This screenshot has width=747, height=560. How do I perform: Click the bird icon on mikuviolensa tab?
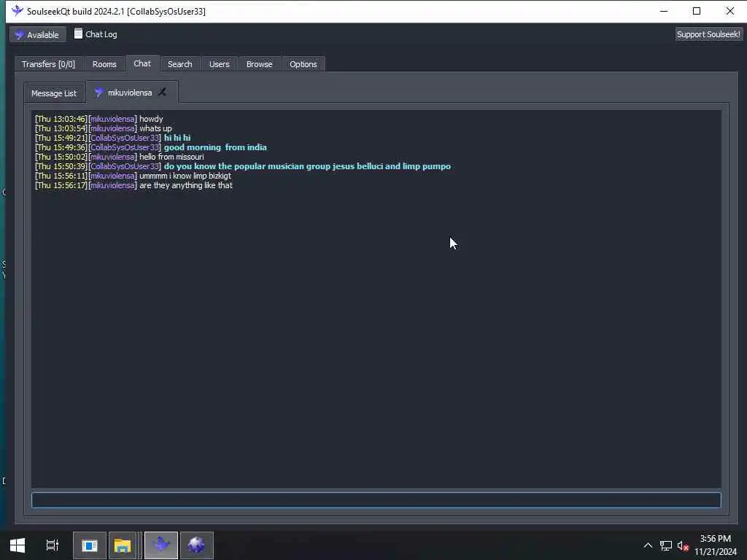click(98, 93)
